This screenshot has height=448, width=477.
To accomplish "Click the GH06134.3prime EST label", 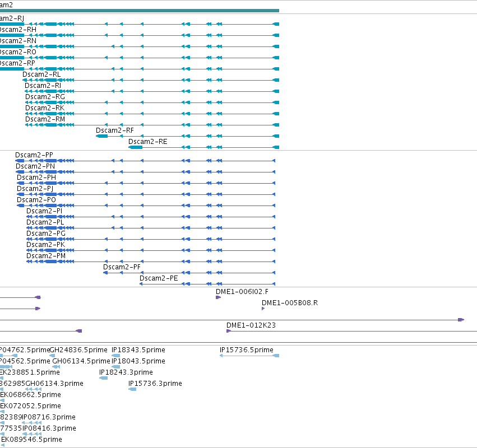I will 54,384.
